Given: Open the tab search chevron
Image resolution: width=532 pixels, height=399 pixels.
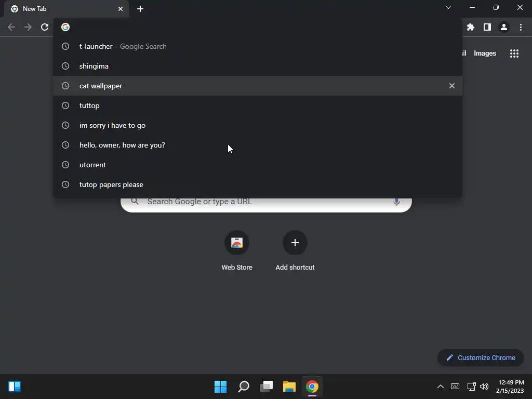Looking at the screenshot, I should [x=448, y=7].
